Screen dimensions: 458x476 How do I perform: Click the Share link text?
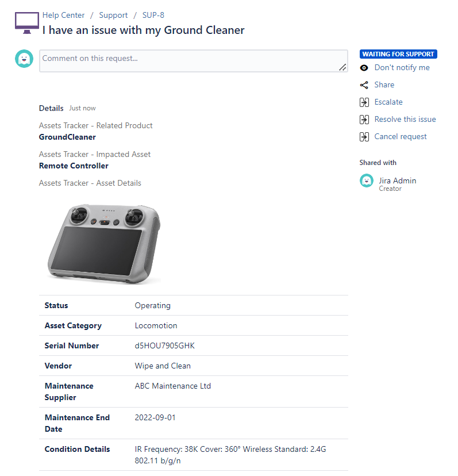tap(384, 85)
